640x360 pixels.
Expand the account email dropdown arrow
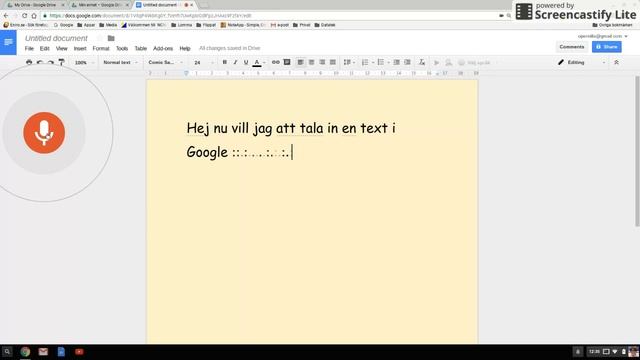[626, 36]
